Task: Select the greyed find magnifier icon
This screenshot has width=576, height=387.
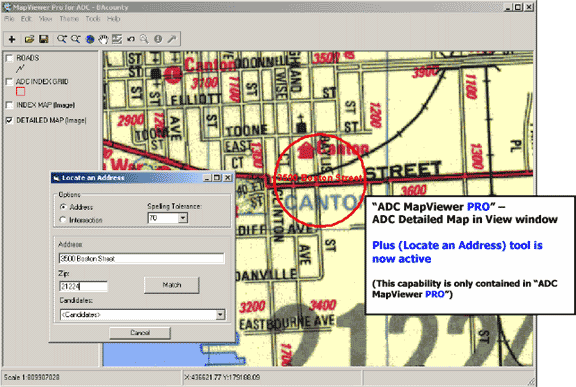Action: coord(144,39)
